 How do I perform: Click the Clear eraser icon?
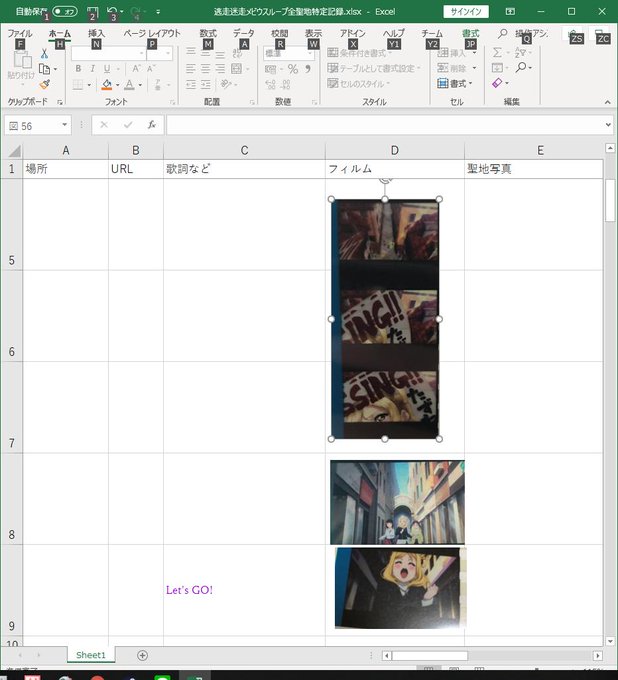(497, 83)
